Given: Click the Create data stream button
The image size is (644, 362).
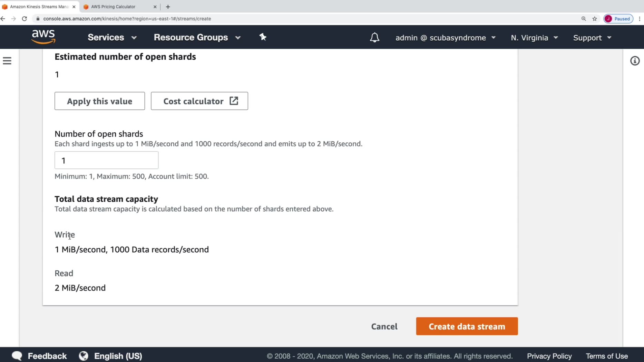Looking at the screenshot, I should [x=467, y=326].
